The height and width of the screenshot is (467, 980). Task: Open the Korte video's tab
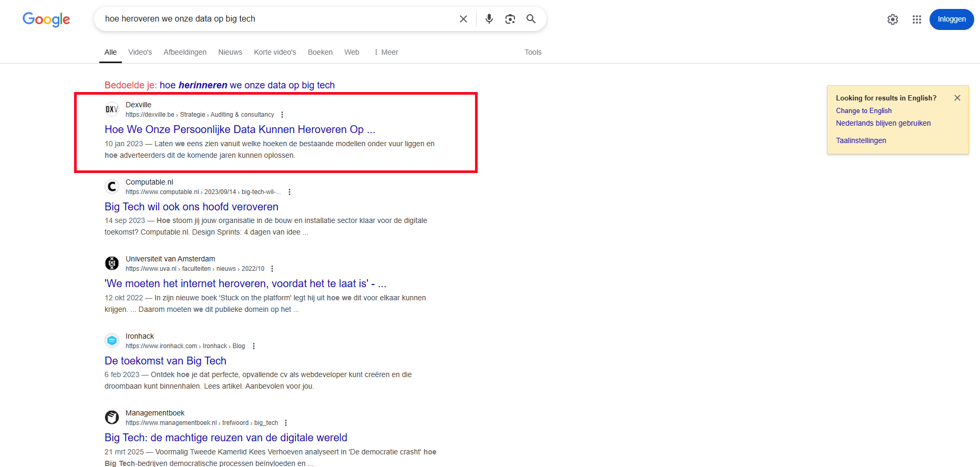pos(275,52)
